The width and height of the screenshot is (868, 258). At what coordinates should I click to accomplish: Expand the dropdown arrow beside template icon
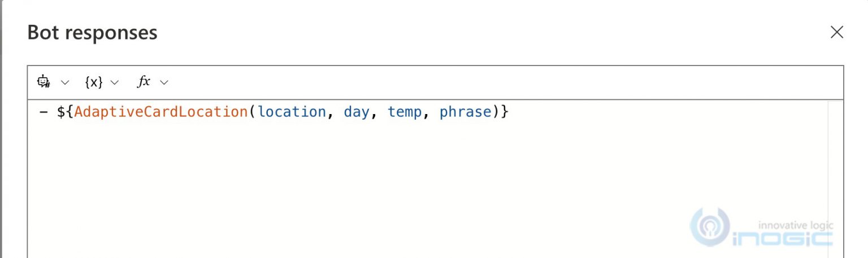64,82
